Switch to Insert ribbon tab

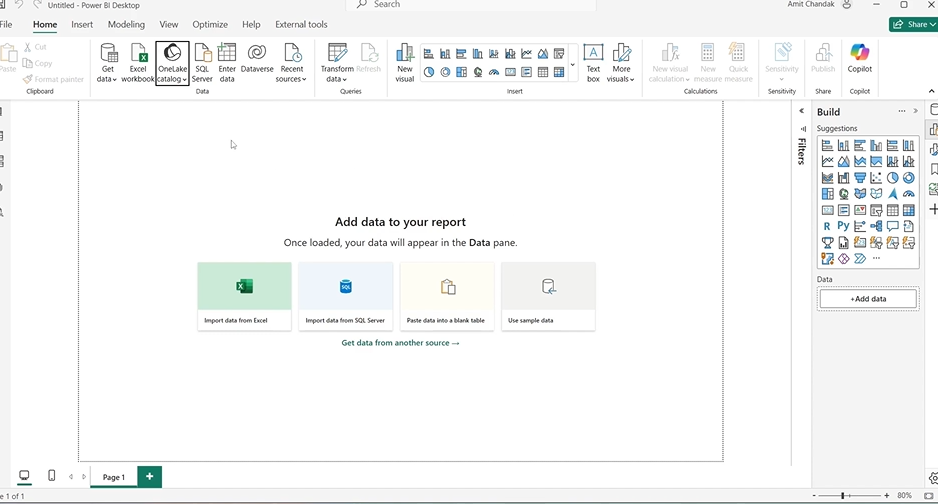coord(82,25)
